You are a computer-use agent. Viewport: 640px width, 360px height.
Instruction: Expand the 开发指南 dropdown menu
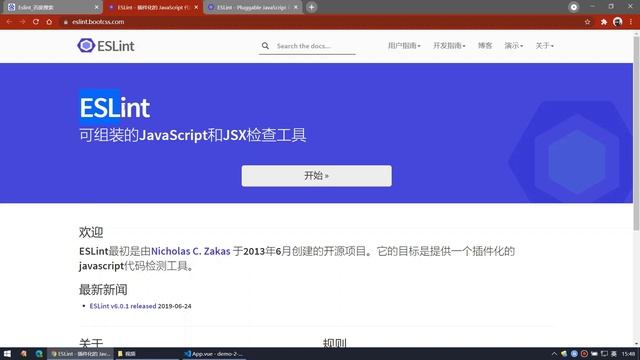point(449,46)
